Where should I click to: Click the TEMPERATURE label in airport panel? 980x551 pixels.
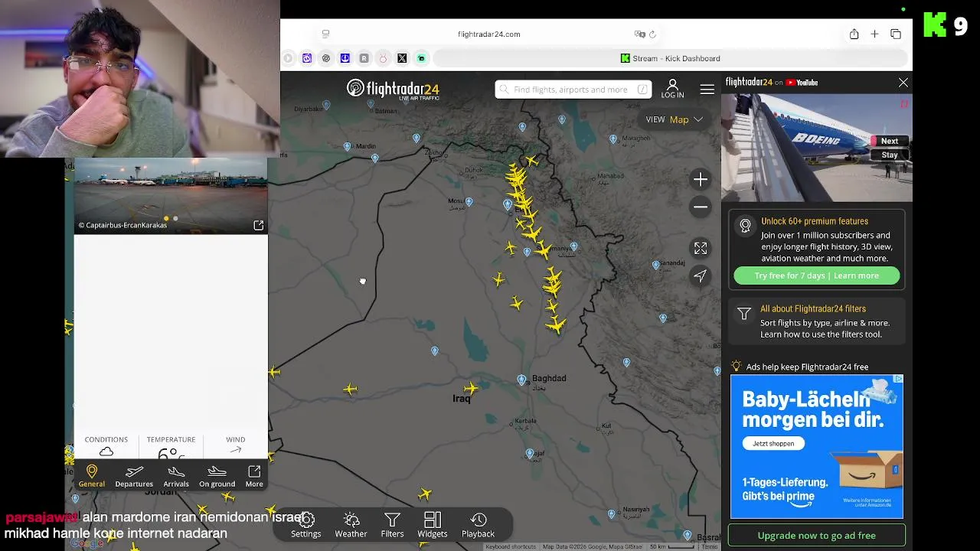click(x=171, y=439)
